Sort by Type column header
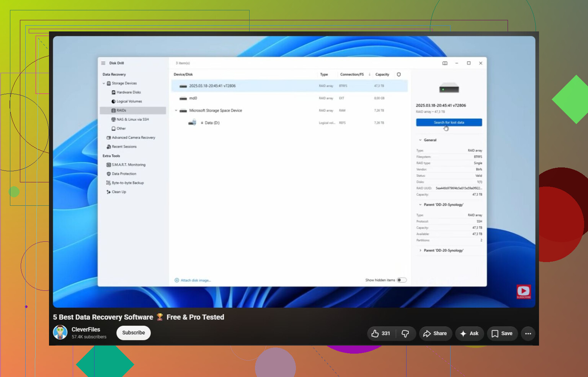This screenshot has width=588, height=377. 324,75
